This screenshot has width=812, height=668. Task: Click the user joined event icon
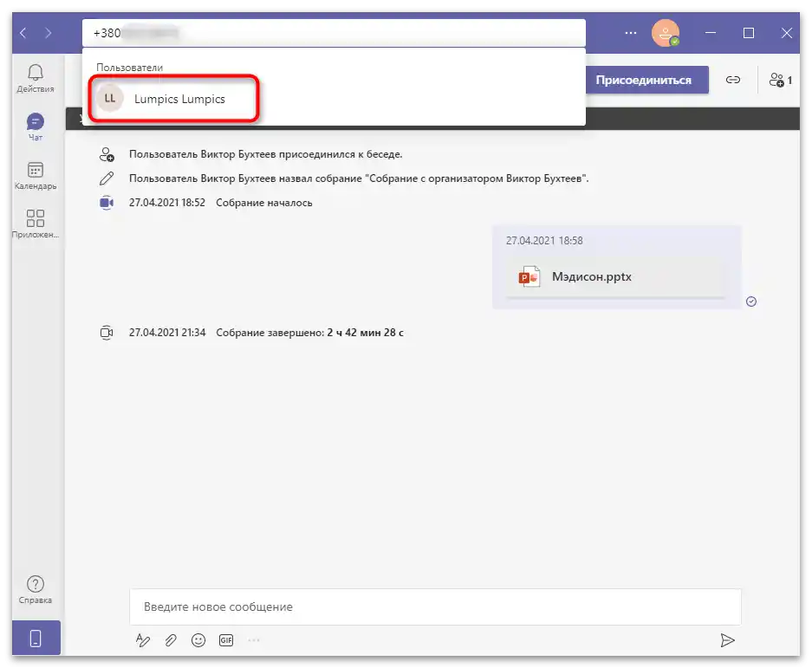107,154
